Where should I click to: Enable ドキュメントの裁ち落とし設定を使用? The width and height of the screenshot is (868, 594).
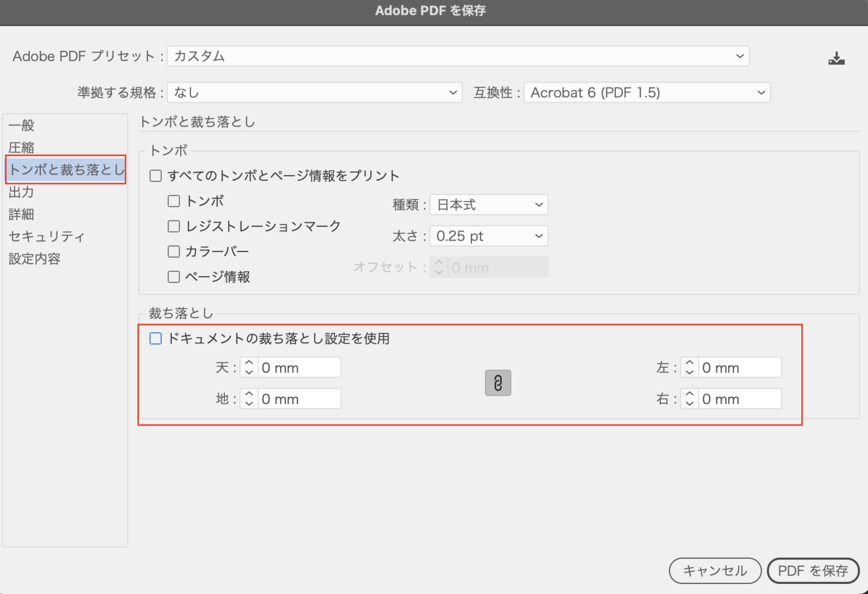click(155, 339)
